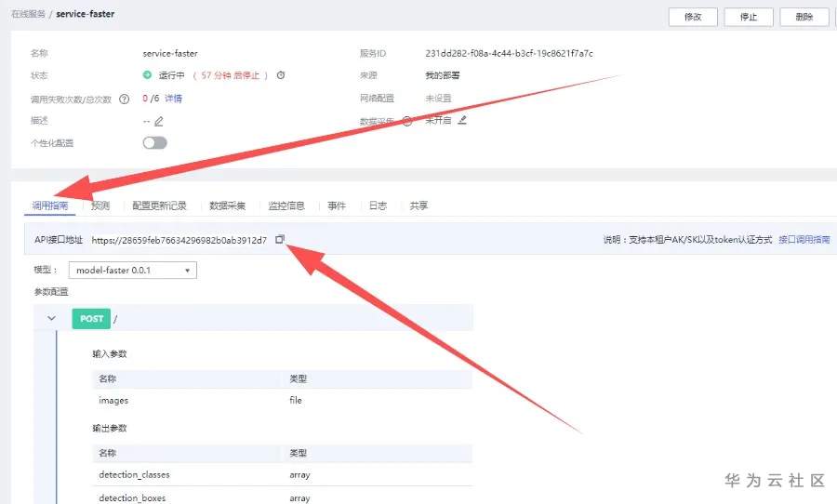837x504 pixels.
Task: Edit the 数据采集 setting pencil icon
Action: [x=462, y=120]
